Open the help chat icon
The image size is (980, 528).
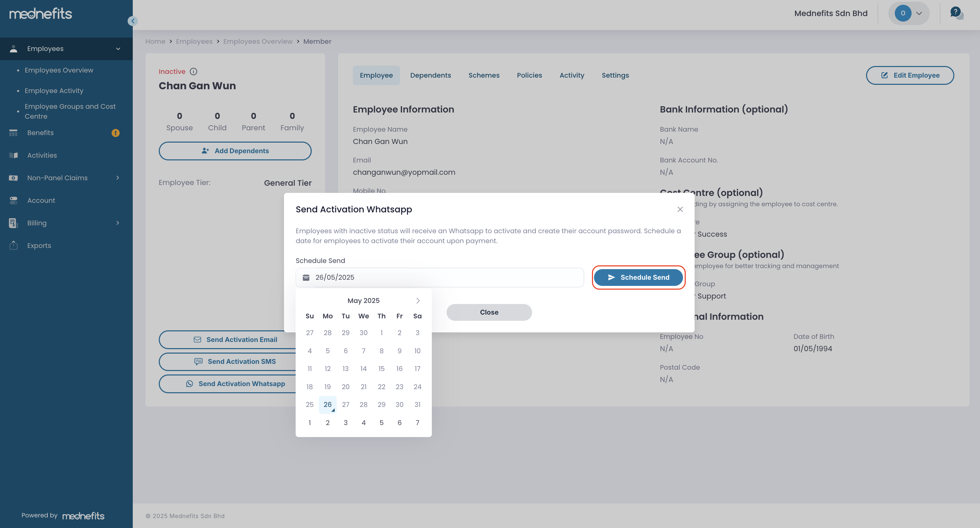point(956,13)
